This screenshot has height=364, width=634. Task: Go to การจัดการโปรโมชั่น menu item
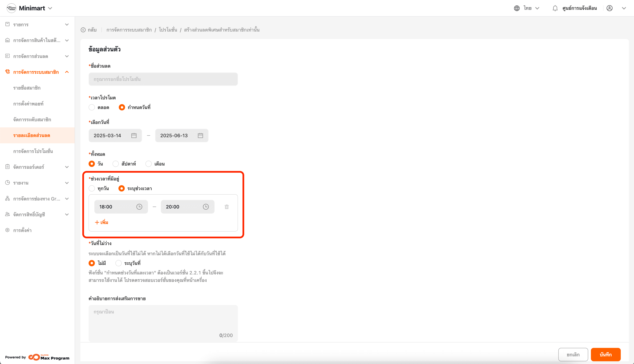click(33, 151)
